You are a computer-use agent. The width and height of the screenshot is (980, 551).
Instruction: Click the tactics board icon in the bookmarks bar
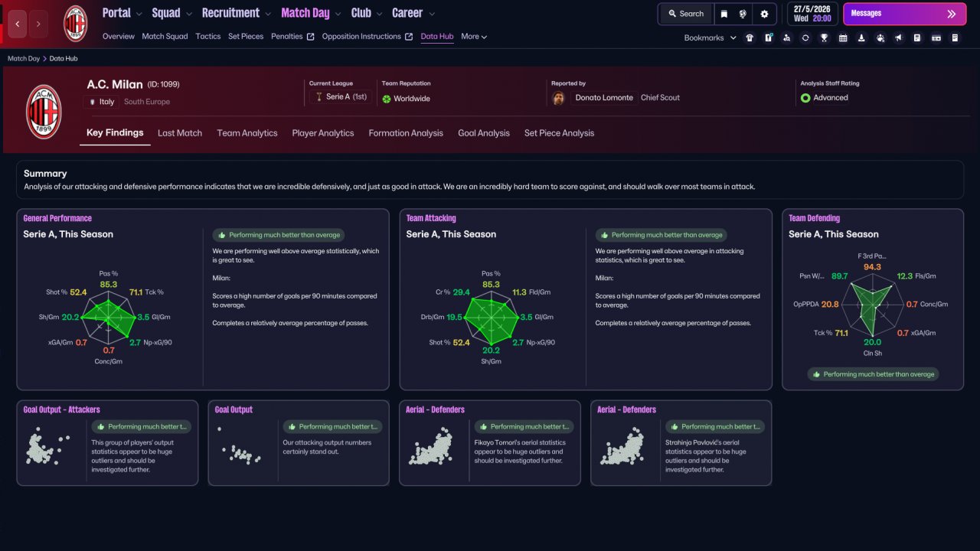768,37
